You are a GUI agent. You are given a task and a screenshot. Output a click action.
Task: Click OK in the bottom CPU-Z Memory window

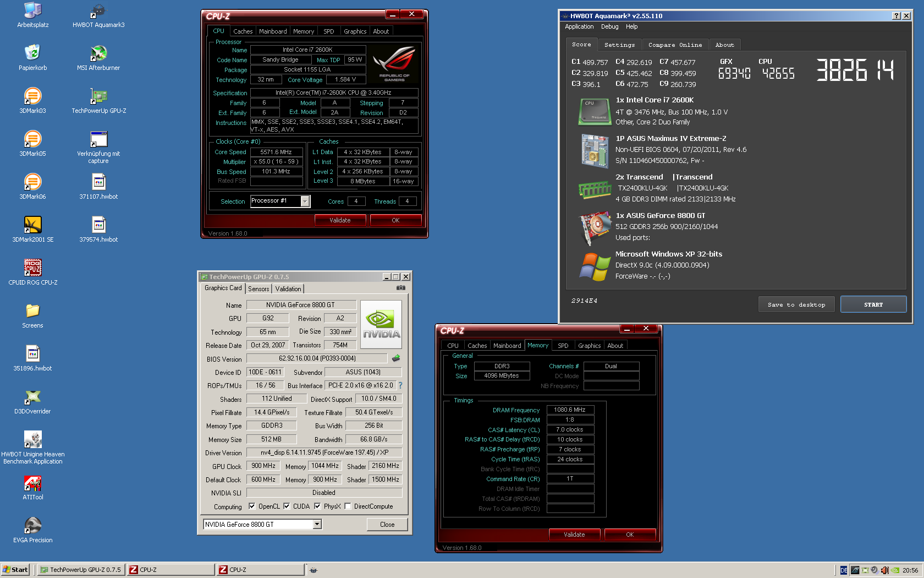coord(630,535)
